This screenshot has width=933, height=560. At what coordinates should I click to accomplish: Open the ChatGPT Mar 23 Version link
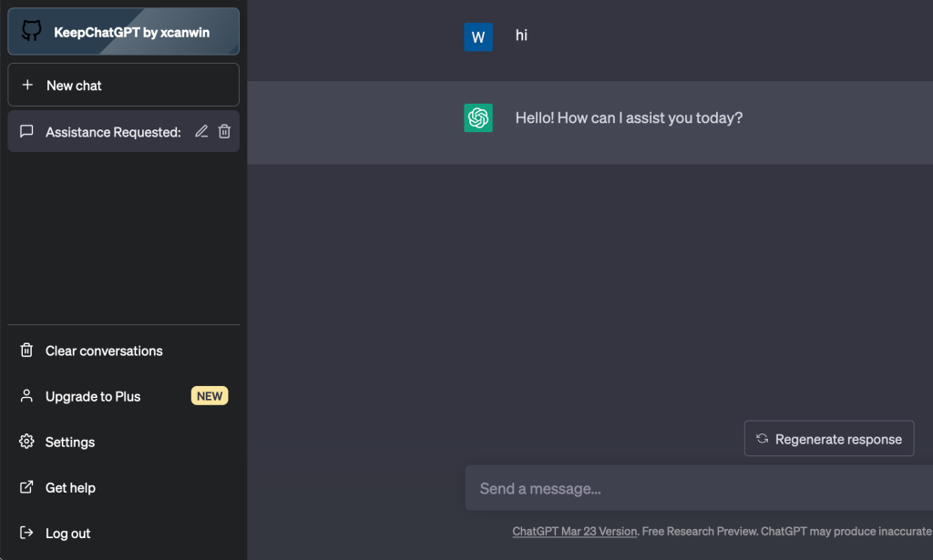[x=574, y=531]
